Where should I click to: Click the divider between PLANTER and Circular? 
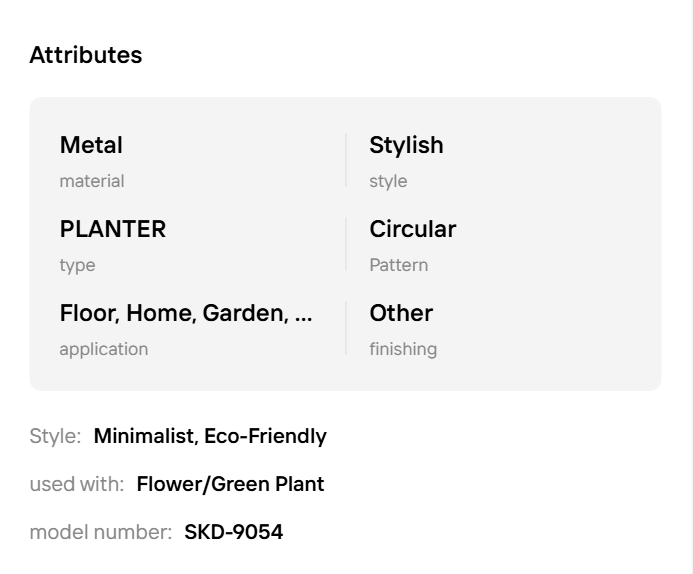pos(346,244)
